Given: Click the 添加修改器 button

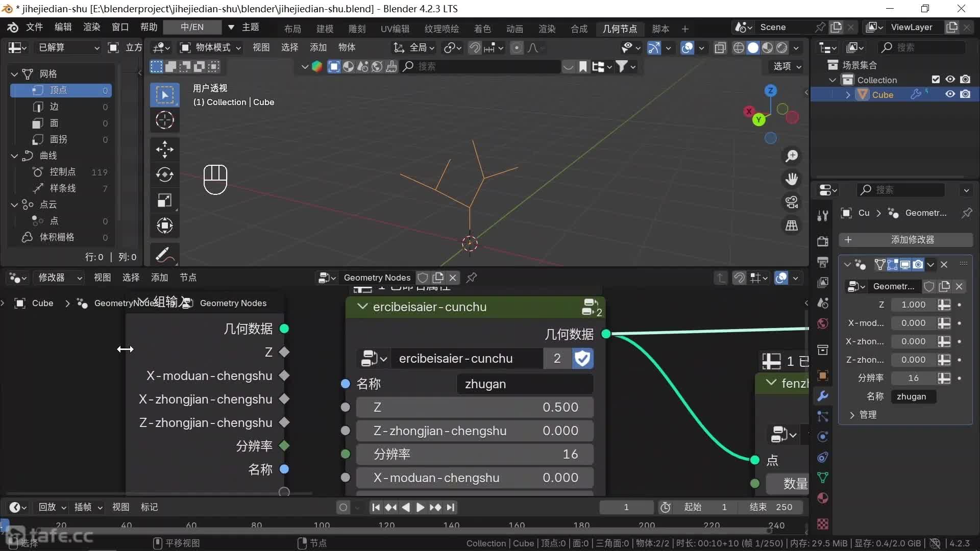Looking at the screenshot, I should tap(905, 240).
